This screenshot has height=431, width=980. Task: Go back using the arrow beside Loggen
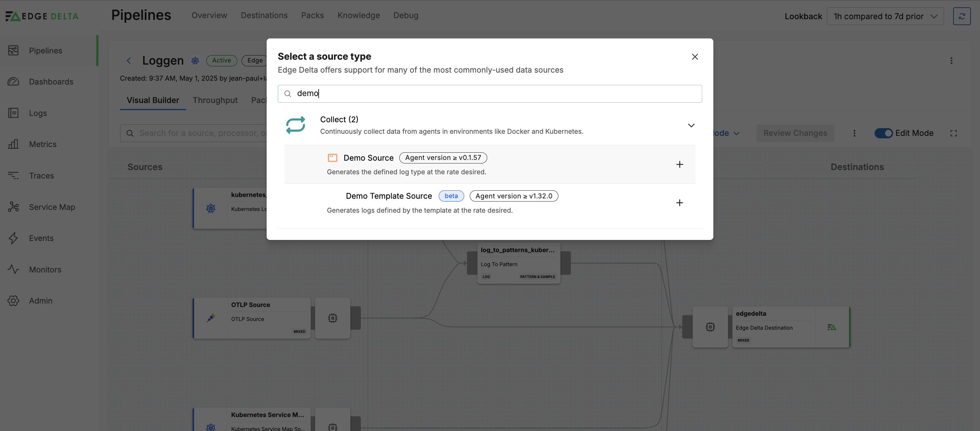(x=128, y=60)
